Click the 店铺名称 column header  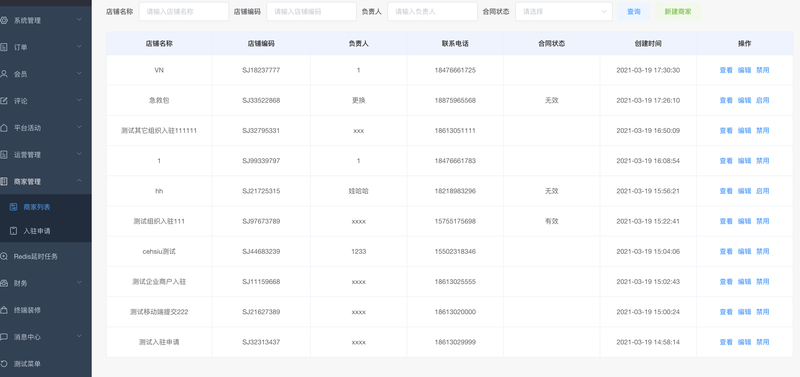coord(159,44)
